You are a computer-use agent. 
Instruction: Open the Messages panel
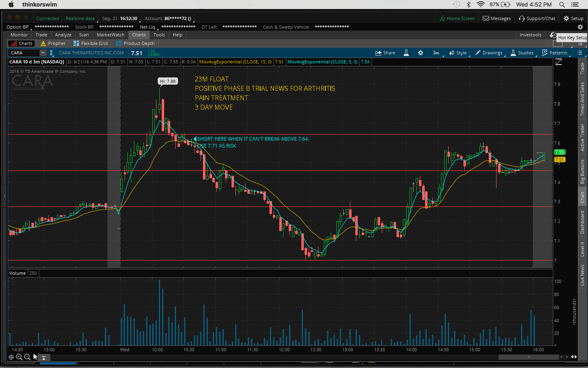click(497, 18)
